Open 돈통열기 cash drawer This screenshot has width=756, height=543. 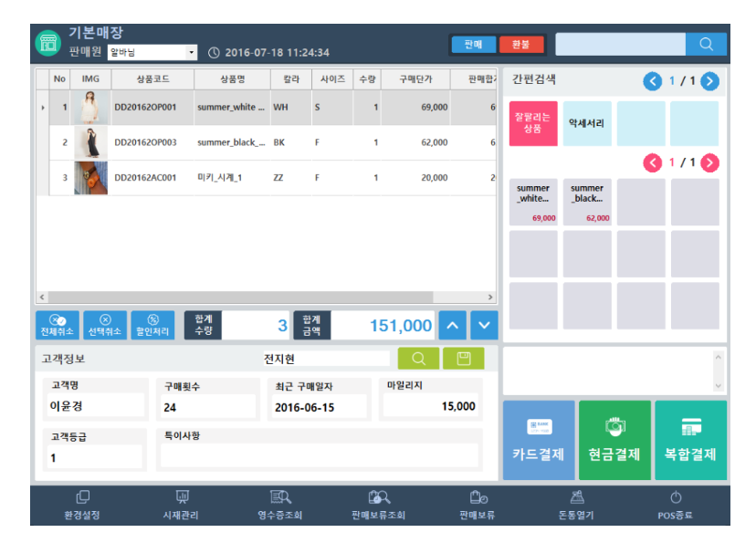coord(577,505)
